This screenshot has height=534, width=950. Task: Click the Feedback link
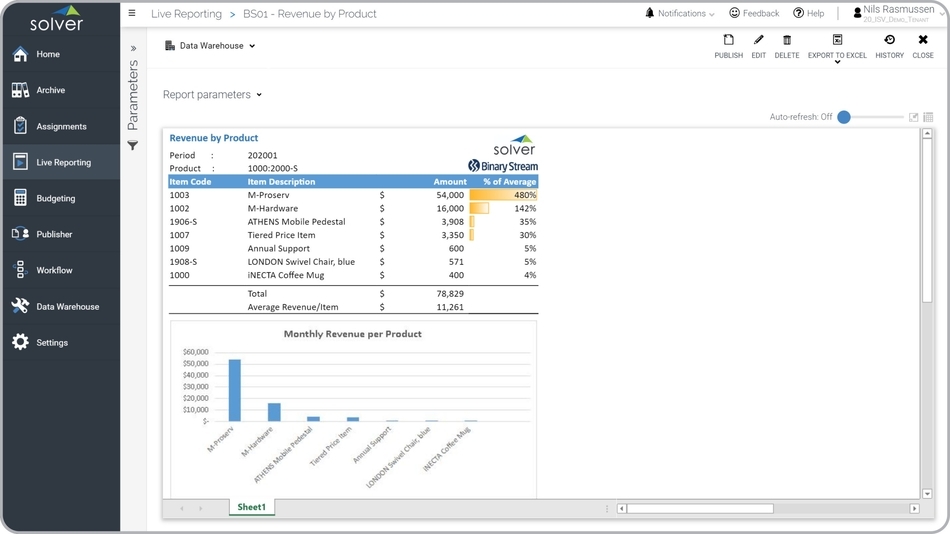(754, 14)
